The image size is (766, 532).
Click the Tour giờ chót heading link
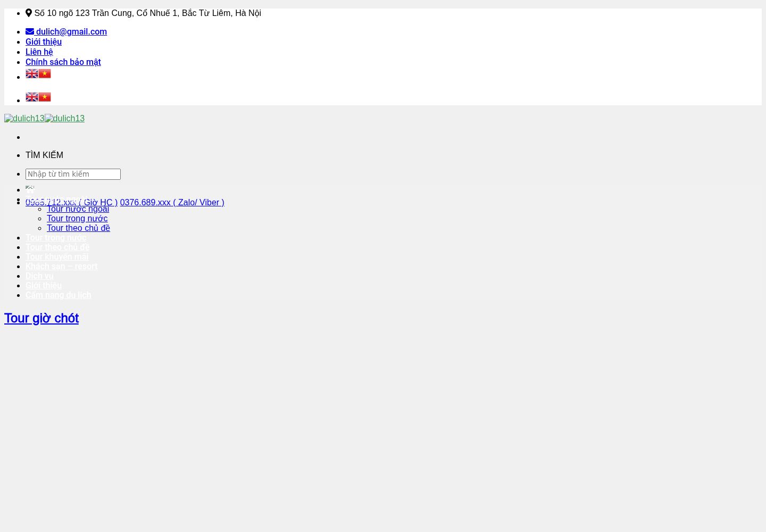[x=41, y=318]
